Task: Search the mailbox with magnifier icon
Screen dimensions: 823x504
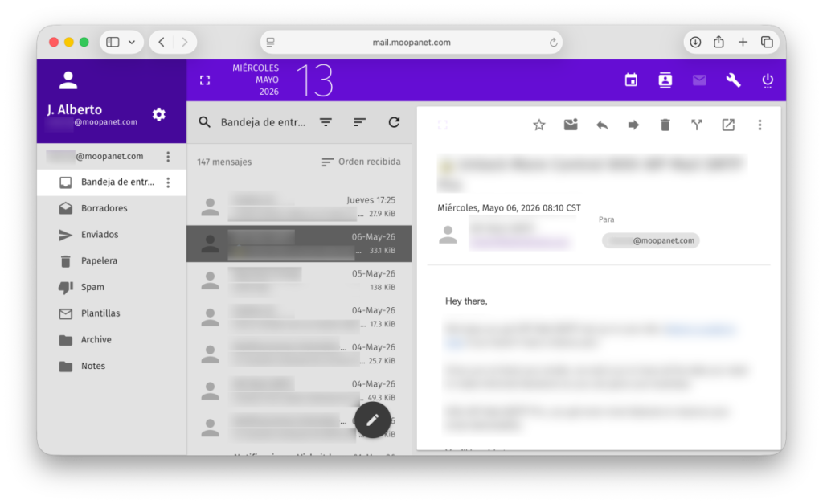Action: [x=205, y=122]
